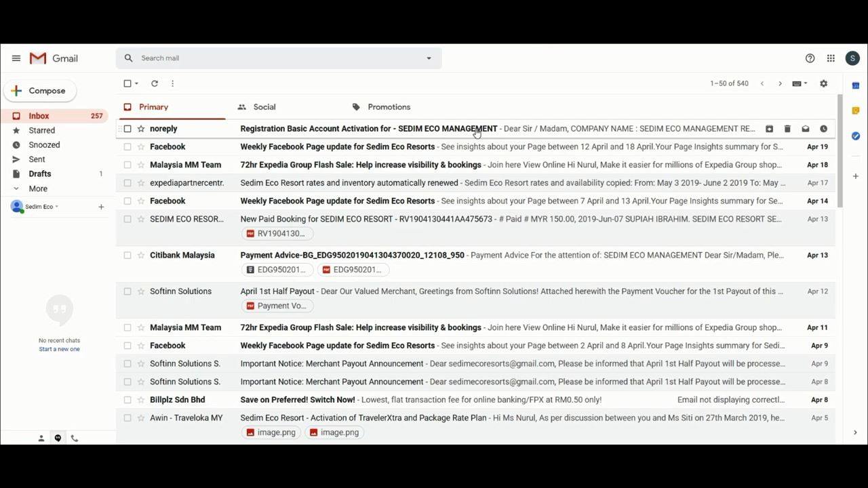Select the Apr 19 Facebook email checkbox
Image resolution: width=868 pixels, height=488 pixels.
(127, 147)
